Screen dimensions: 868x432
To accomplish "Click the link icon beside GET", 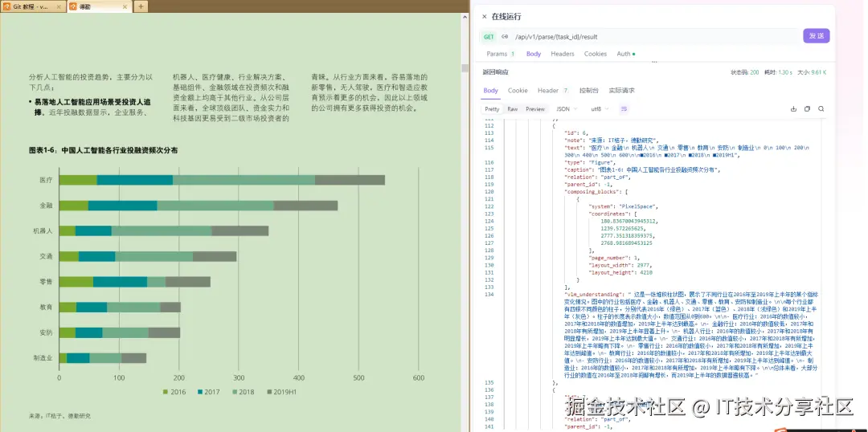I will [504, 37].
